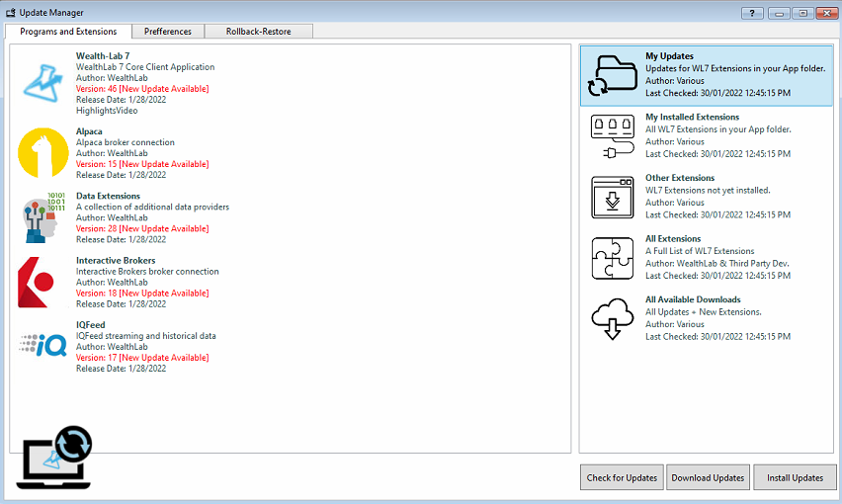The image size is (842, 504).
Task: Click the Update Manager title bar icon
Action: click(11, 13)
